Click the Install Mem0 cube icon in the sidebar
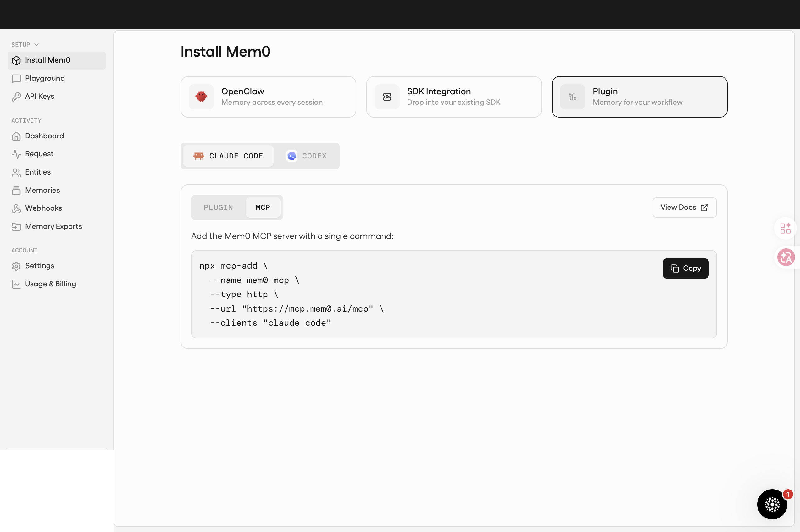Screen dimensions: 800x532 pyautogui.click(x=16, y=60)
